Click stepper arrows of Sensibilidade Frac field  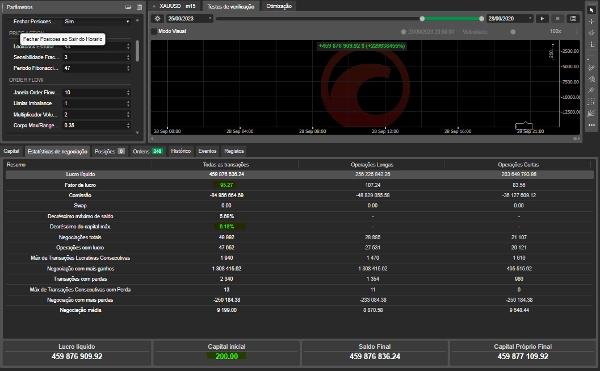pos(128,57)
